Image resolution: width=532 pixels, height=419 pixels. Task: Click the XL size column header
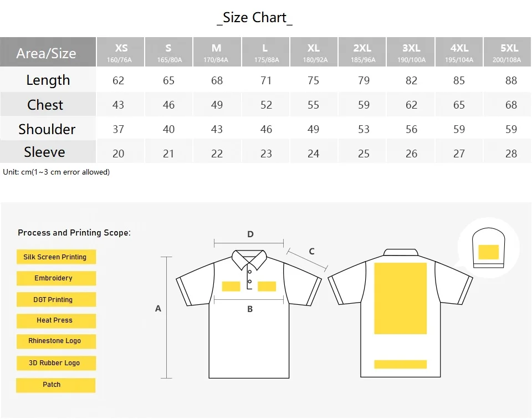(x=314, y=52)
